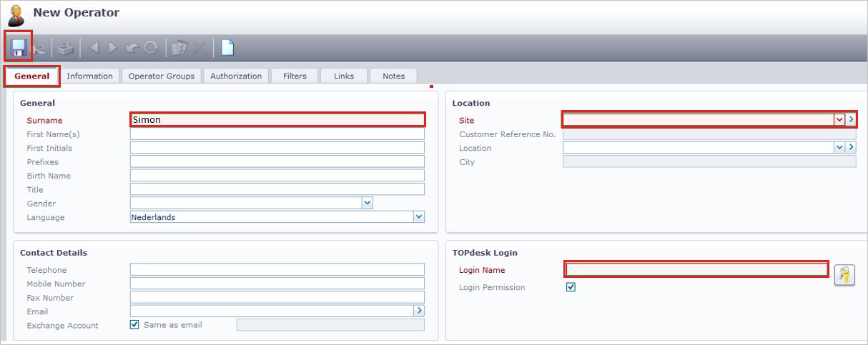868x345 pixels.
Task: Click the archive card icon
Action: [179, 48]
